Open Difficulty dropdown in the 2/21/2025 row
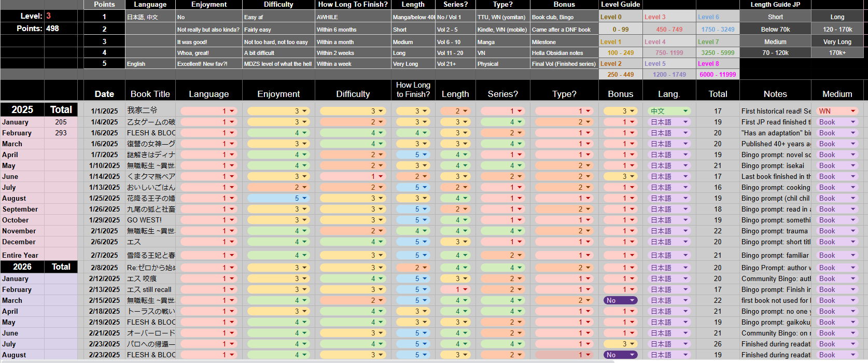 (353, 333)
